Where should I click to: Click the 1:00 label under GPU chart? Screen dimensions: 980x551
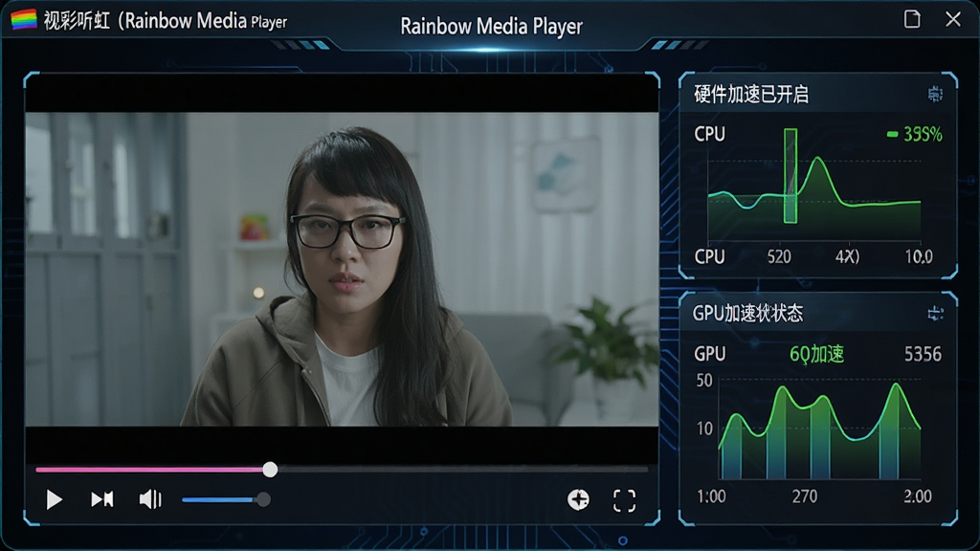pos(711,496)
